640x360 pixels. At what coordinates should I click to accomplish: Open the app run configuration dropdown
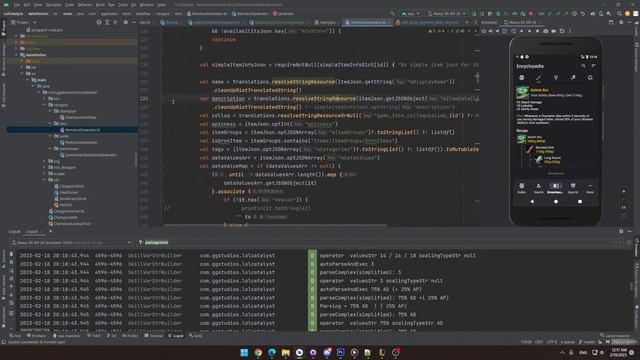[411, 13]
